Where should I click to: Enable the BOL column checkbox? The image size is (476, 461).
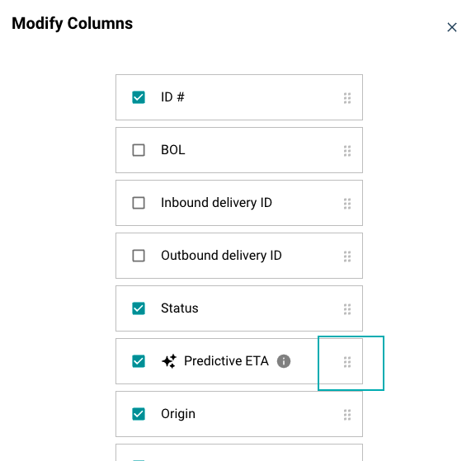[139, 150]
